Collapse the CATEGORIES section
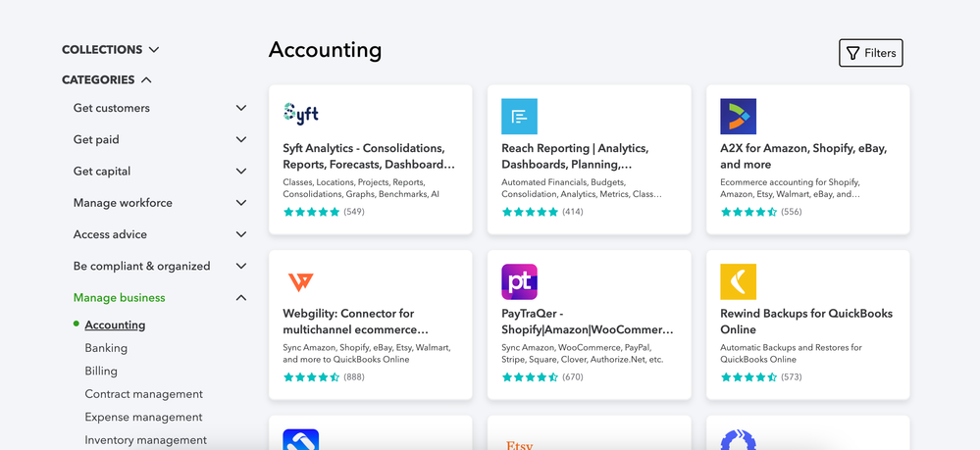 (x=146, y=80)
